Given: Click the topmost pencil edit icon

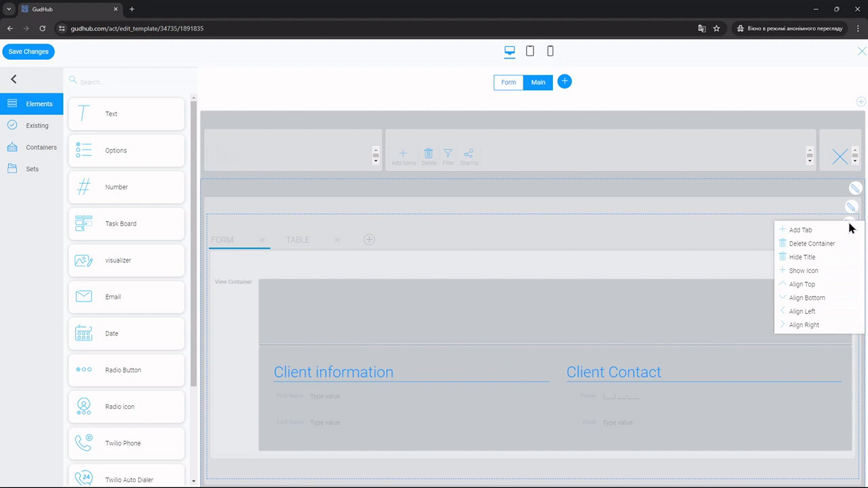Looking at the screenshot, I should point(855,188).
